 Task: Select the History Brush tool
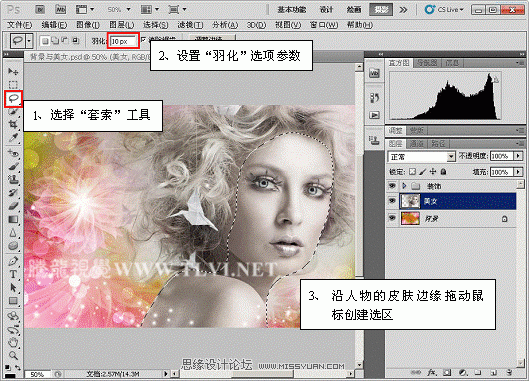pos(13,193)
